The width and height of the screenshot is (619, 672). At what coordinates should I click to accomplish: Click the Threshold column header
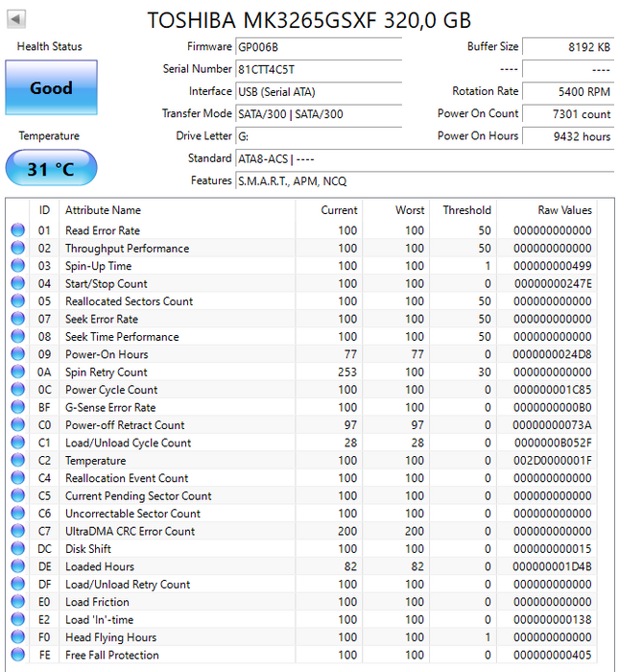[x=466, y=210]
